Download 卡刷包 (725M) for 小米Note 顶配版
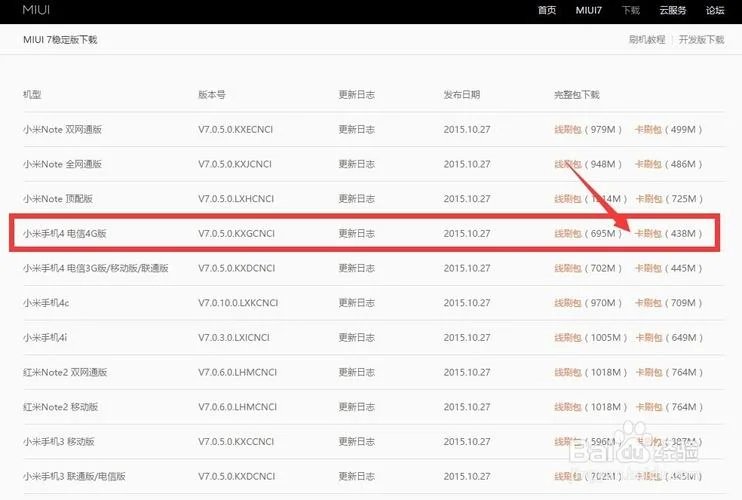 point(649,199)
